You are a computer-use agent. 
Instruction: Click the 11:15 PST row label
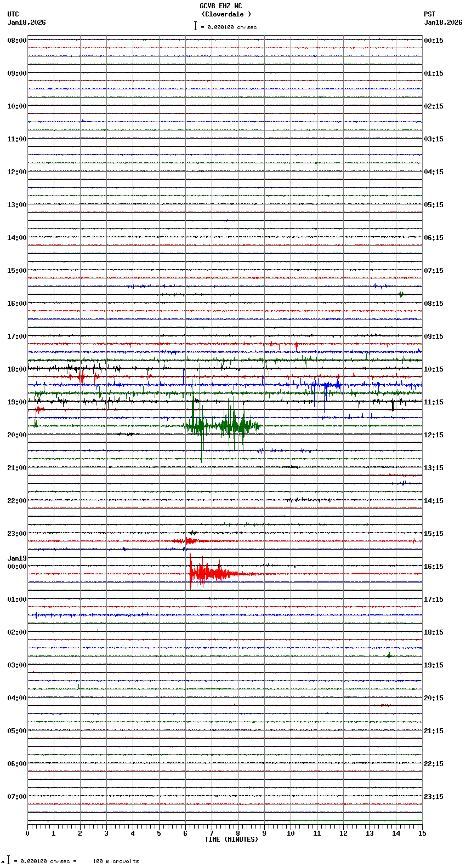pos(434,402)
